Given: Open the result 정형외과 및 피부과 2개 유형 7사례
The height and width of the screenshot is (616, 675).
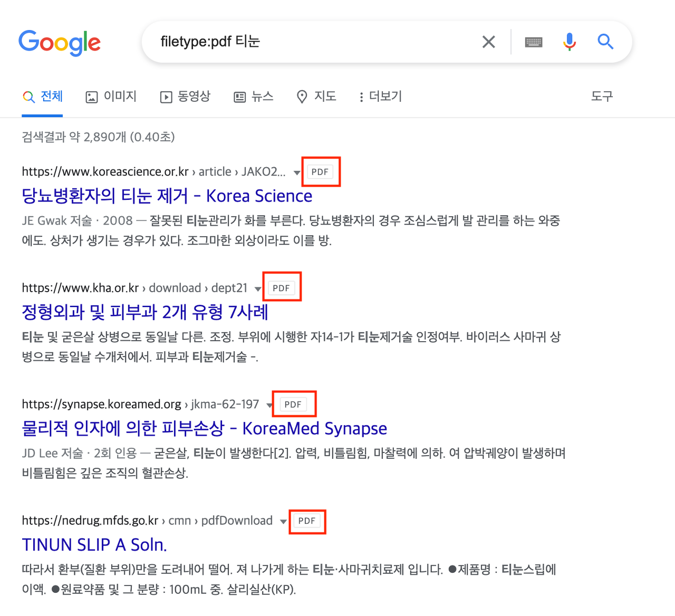Looking at the screenshot, I should tap(145, 312).
